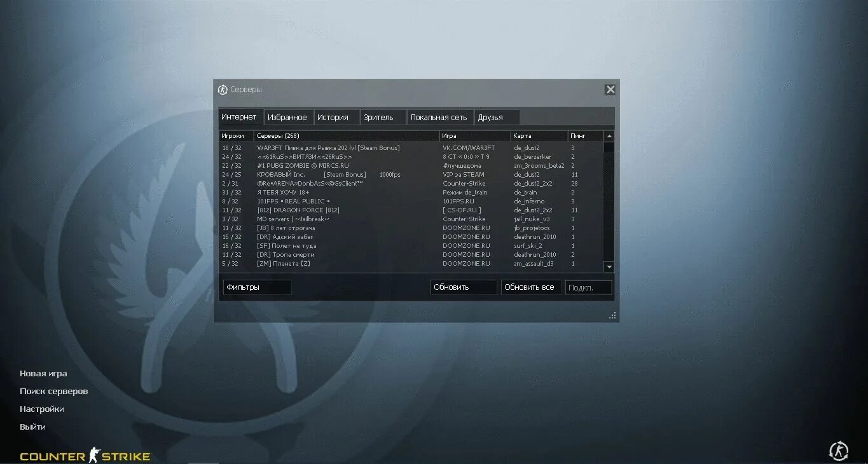Click player count 2 / 31
Screen dimensions: 868x464
point(230,184)
